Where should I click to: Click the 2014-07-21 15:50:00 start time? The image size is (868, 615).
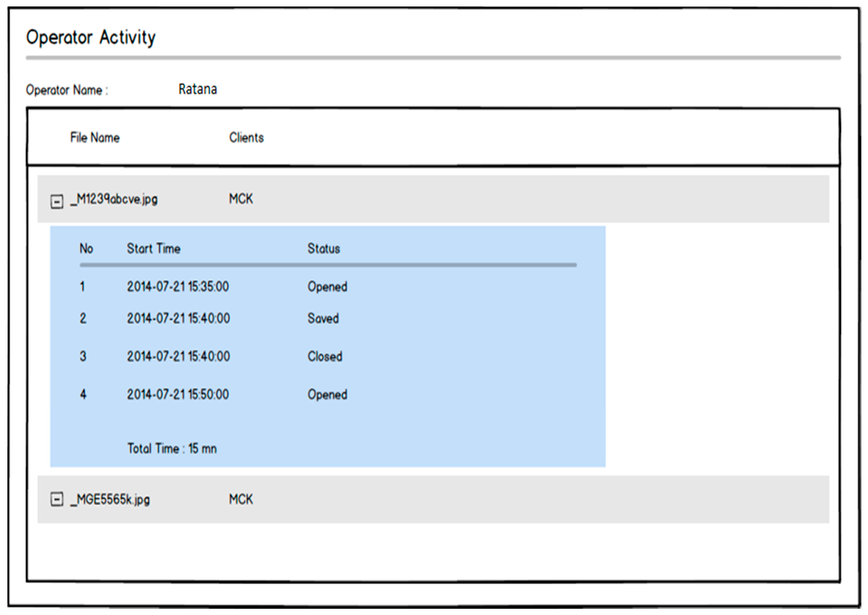tap(178, 395)
